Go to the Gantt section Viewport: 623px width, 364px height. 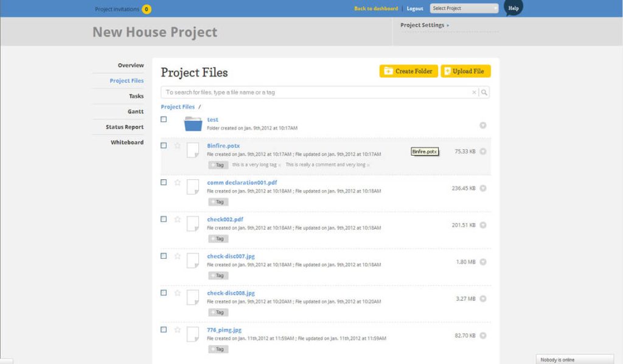[136, 112]
